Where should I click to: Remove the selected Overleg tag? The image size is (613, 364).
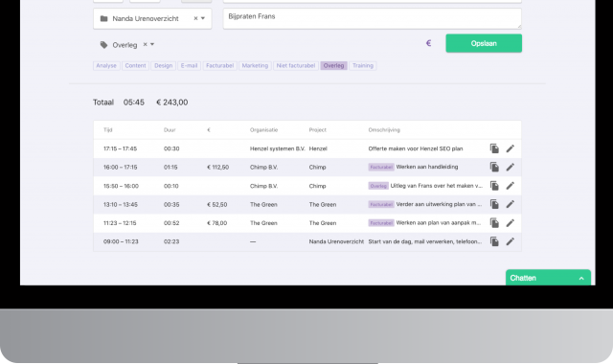click(x=145, y=45)
